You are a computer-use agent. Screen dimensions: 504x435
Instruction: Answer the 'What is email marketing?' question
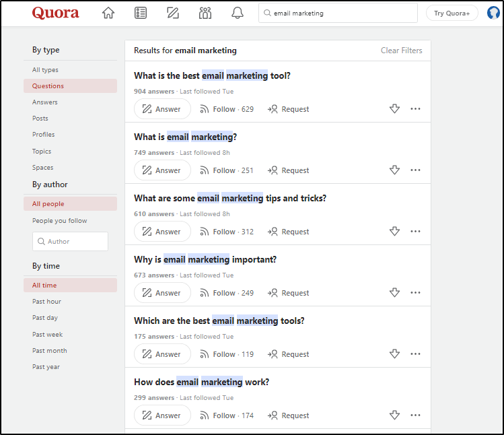(162, 170)
